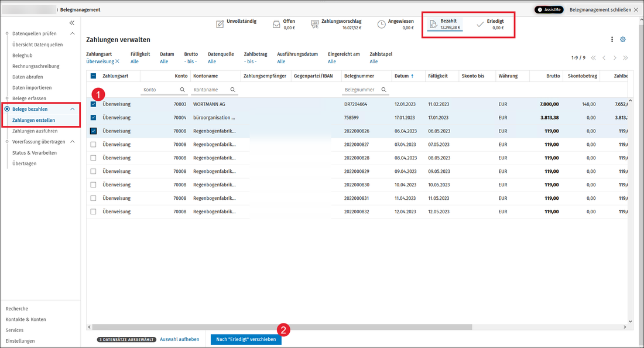Check checkbox for Belegnummer 2022000829
Screen dimensions: 644x348
point(93,171)
